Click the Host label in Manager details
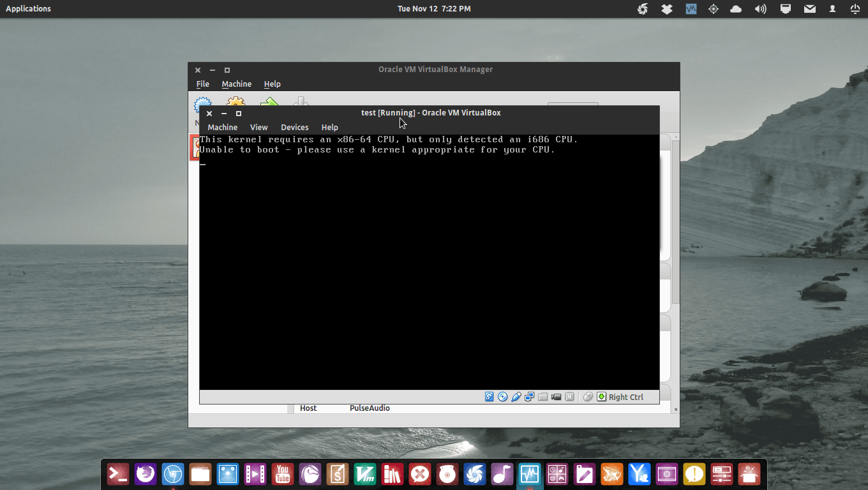The width and height of the screenshot is (868, 490). pos(308,408)
